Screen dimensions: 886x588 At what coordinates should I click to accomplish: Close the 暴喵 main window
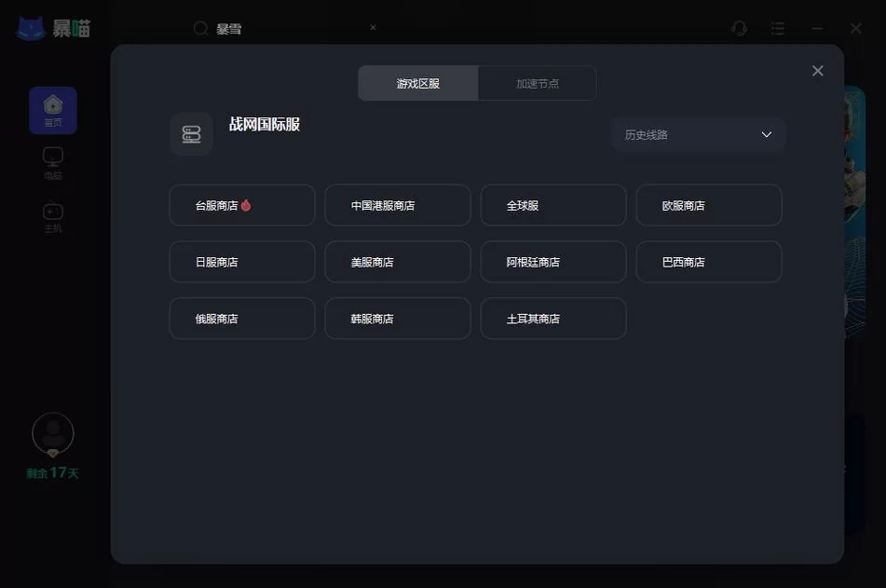pos(856,28)
